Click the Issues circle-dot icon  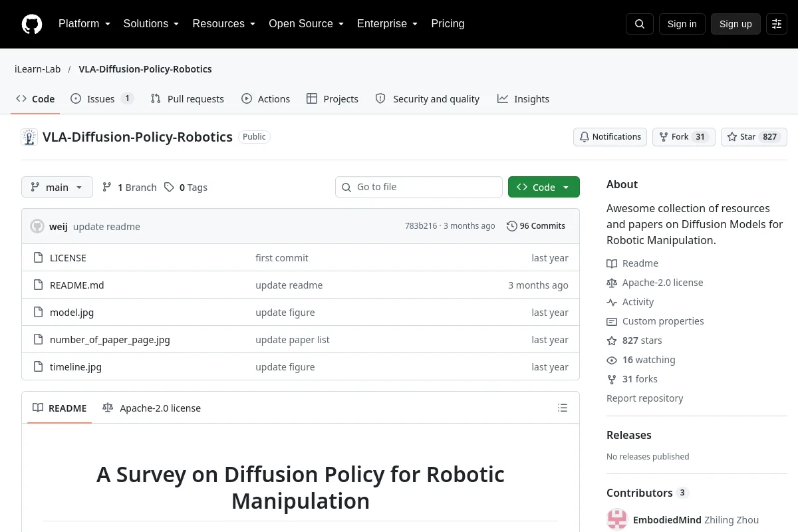click(76, 98)
